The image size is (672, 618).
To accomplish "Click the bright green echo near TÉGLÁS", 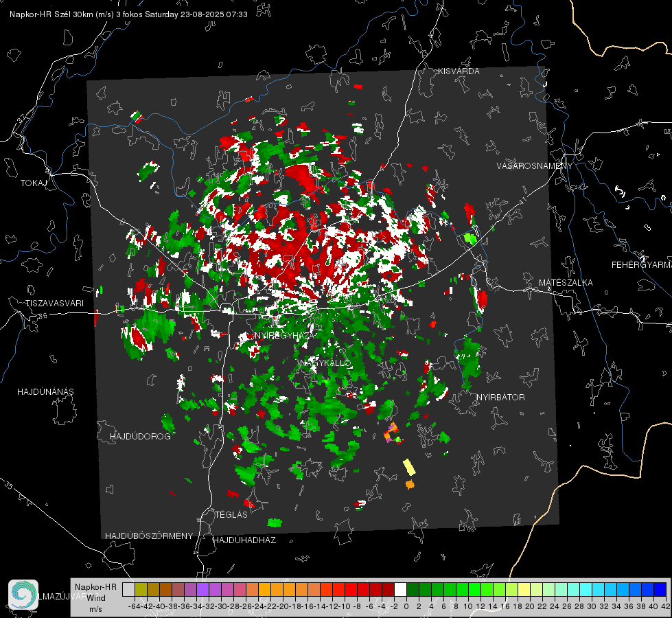I will [275, 523].
